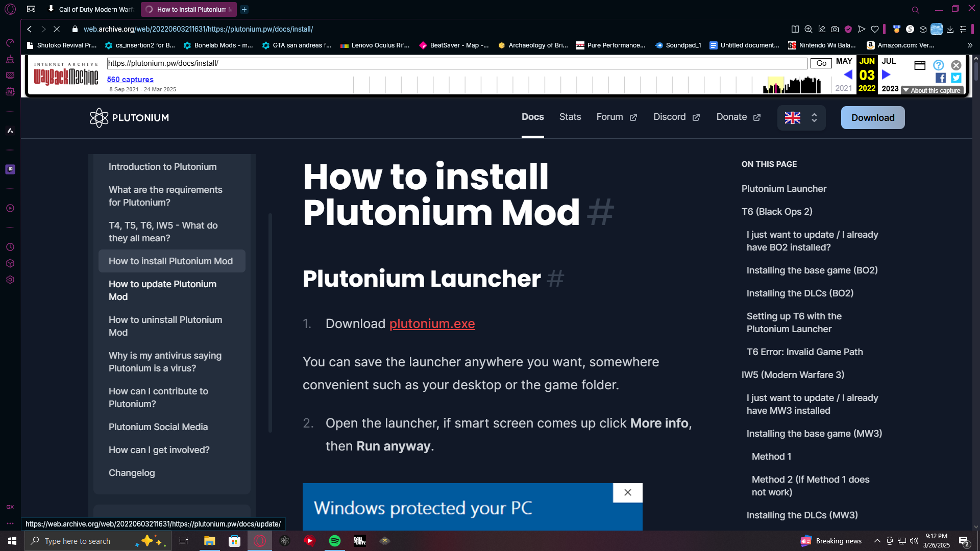Click the Wayback Machine help question icon
980x551 pixels.
coord(938,65)
